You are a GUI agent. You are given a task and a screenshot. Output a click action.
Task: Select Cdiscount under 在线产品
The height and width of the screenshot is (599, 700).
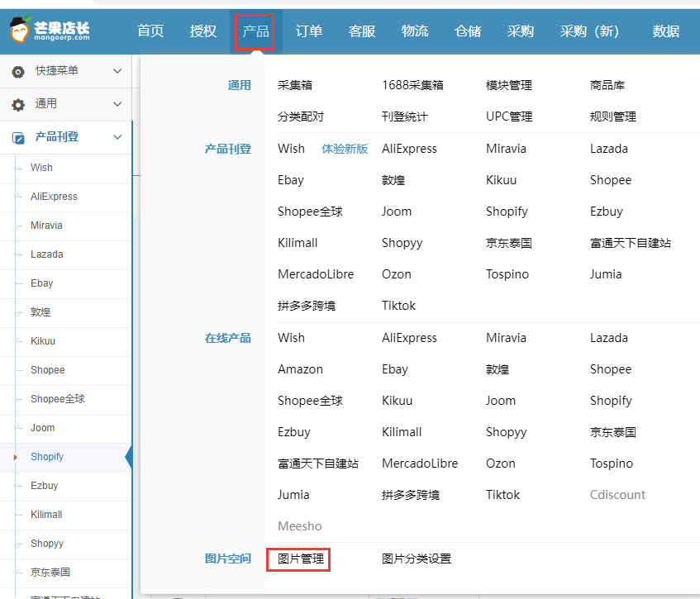[x=617, y=495]
